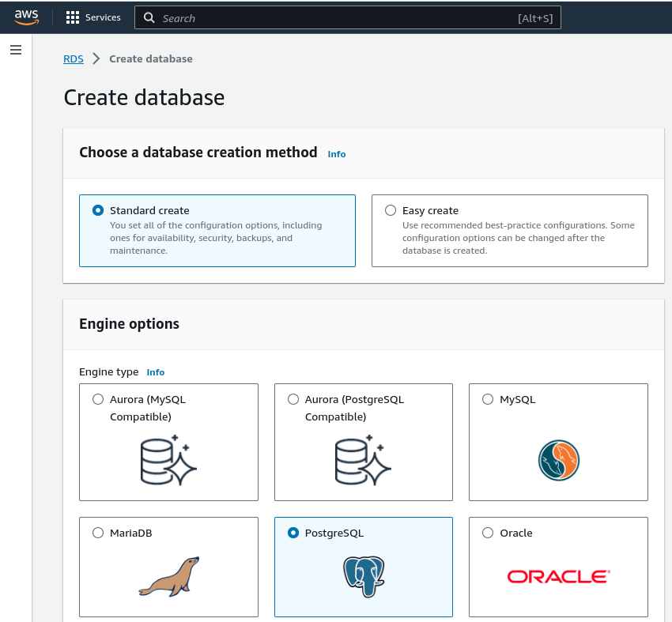Click the Aurora MySQL database icon

click(x=168, y=462)
